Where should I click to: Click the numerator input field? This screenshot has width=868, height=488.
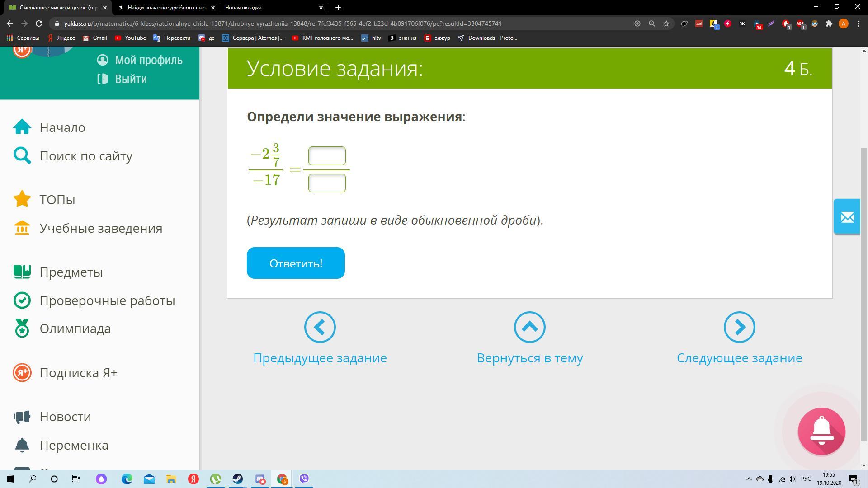pyautogui.click(x=327, y=156)
